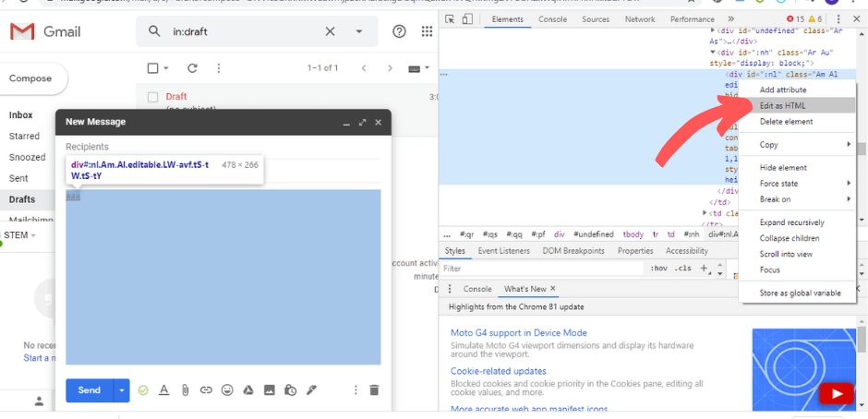The height and width of the screenshot is (419, 868).
Task: Open the Cookie-related updates link
Action: click(499, 371)
